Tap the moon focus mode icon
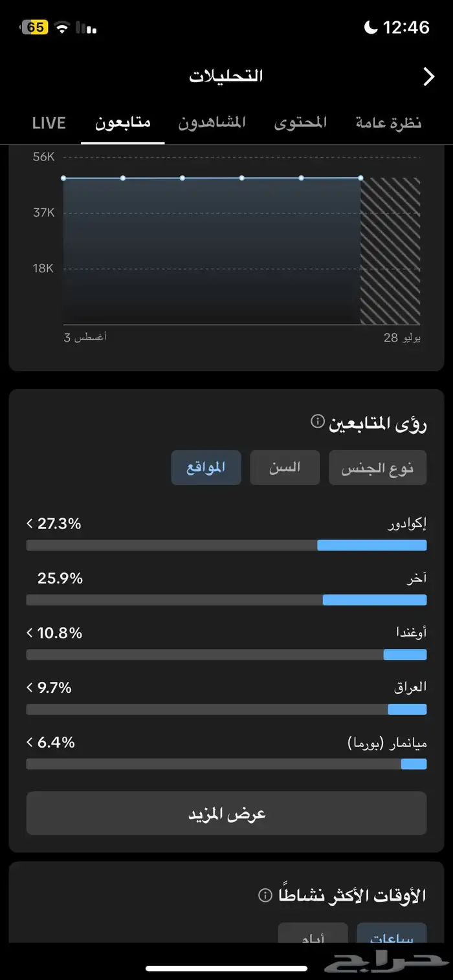This screenshot has height=980, width=453. pos(371,27)
